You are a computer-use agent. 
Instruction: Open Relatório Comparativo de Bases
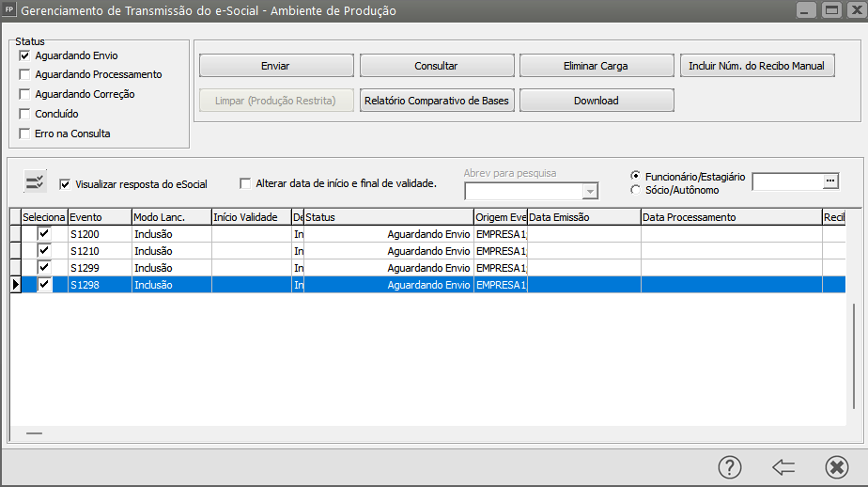(437, 101)
